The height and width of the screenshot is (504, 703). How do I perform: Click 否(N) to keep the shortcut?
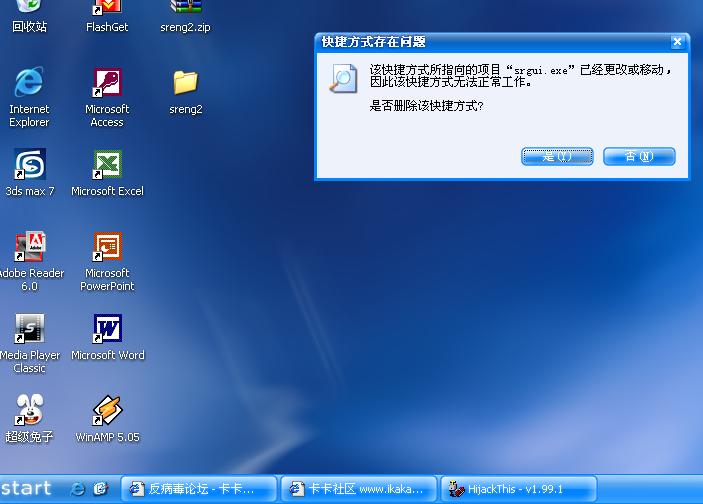(639, 156)
